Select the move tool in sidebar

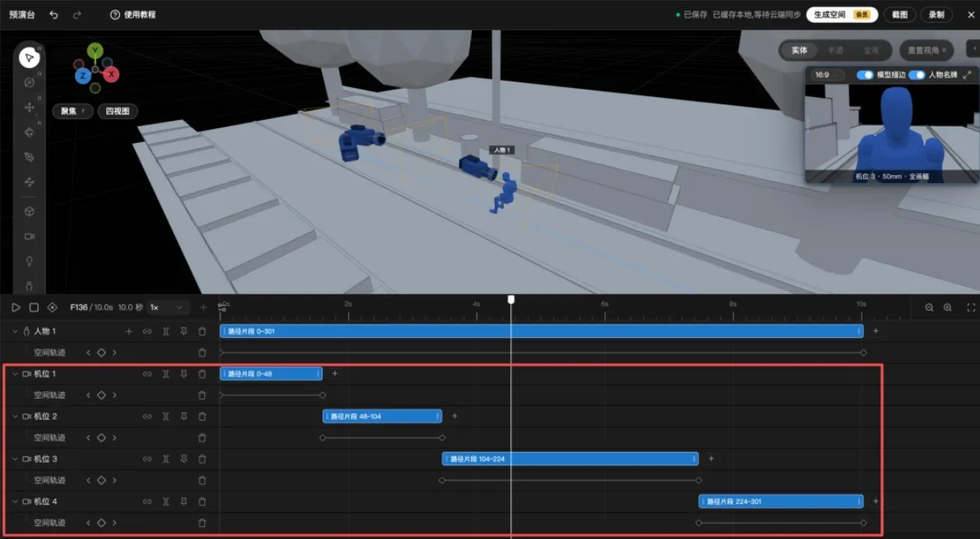coord(29,107)
